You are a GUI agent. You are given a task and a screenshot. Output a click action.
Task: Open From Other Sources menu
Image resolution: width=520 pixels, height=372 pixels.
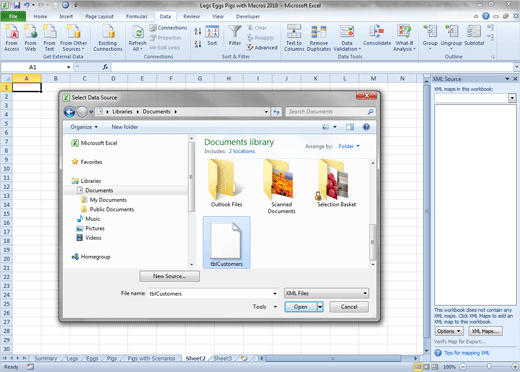coord(74,38)
